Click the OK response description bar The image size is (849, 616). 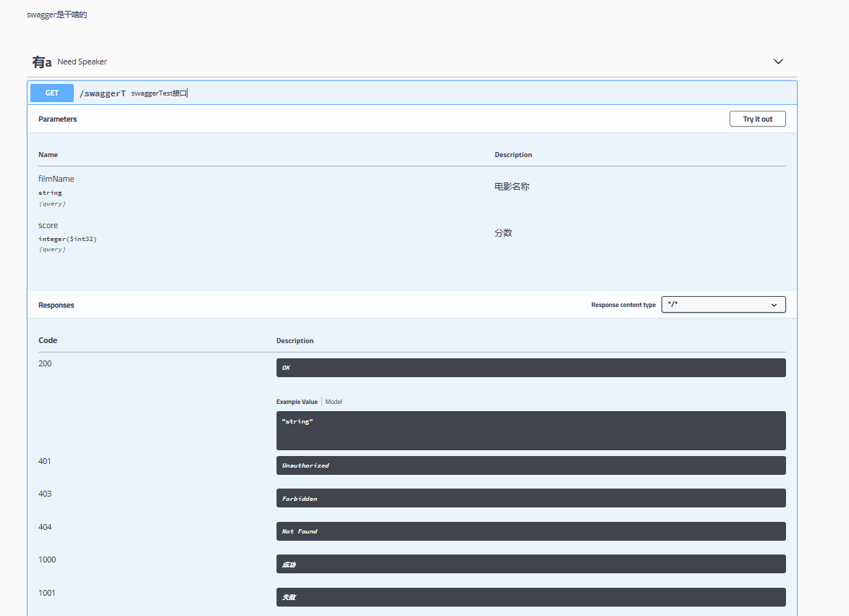click(531, 368)
